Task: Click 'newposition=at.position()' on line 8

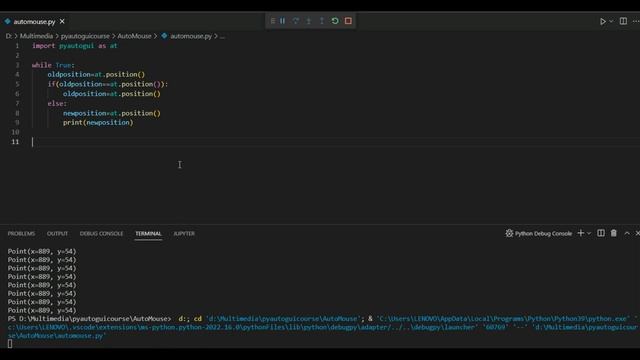Action: click(112, 113)
